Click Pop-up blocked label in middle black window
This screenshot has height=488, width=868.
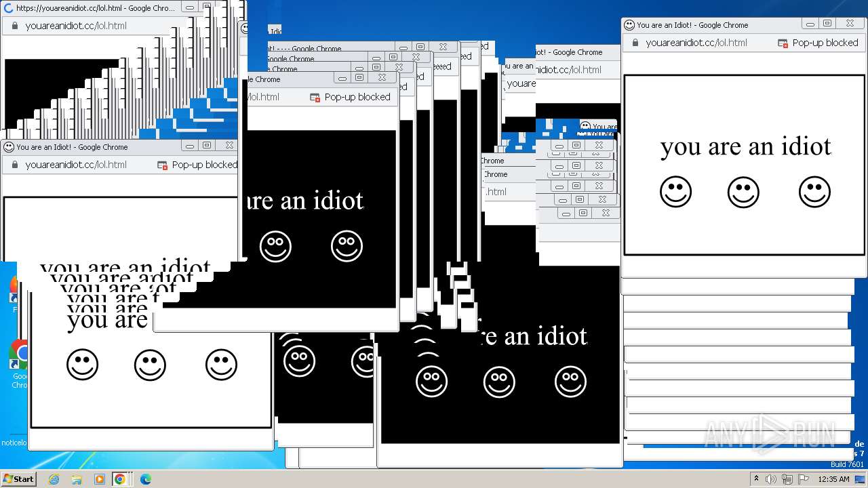click(x=357, y=97)
